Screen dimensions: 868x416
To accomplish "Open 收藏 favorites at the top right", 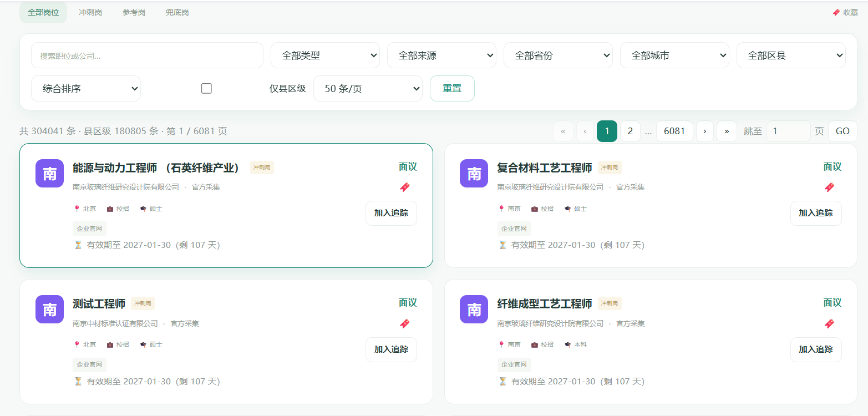I will [x=845, y=12].
